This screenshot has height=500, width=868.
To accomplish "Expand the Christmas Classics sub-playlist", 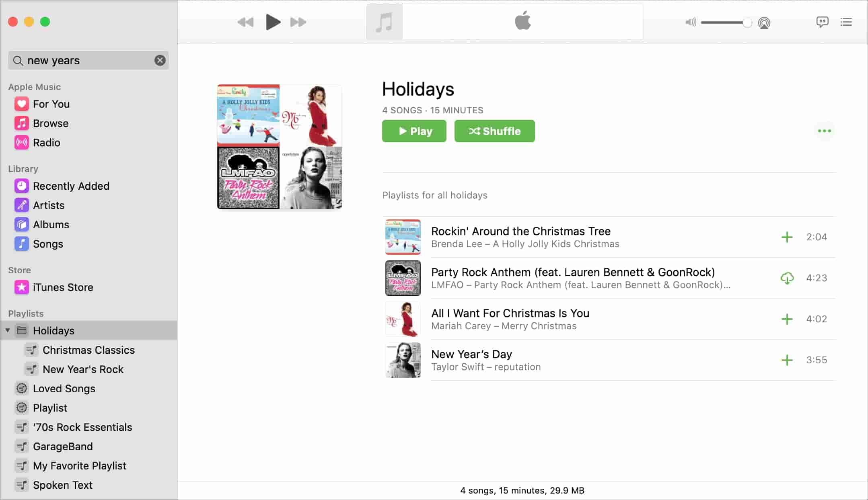I will click(88, 350).
